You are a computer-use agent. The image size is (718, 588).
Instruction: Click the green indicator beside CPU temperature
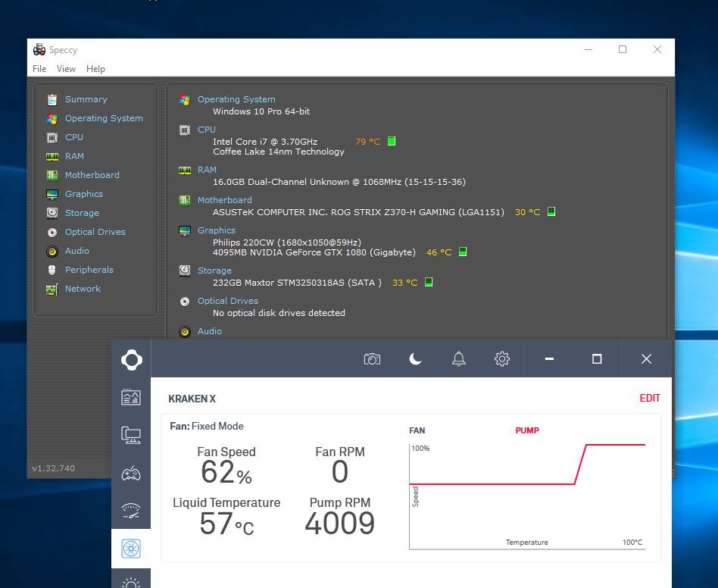(392, 141)
